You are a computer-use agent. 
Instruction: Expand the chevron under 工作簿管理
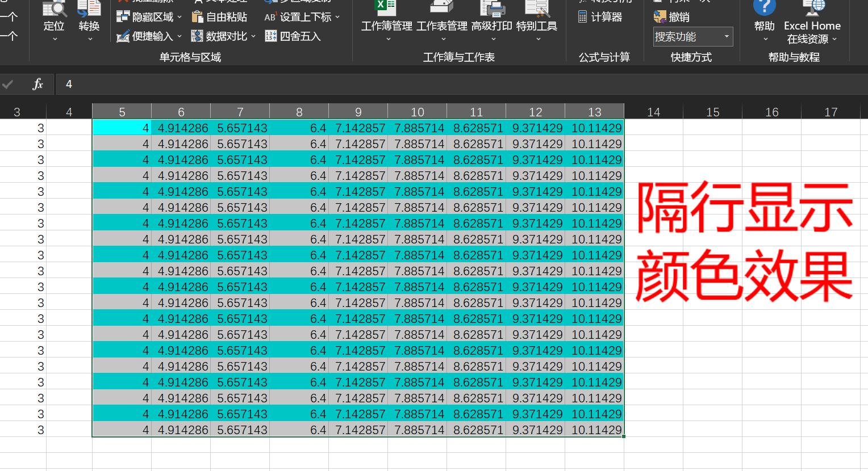point(388,39)
